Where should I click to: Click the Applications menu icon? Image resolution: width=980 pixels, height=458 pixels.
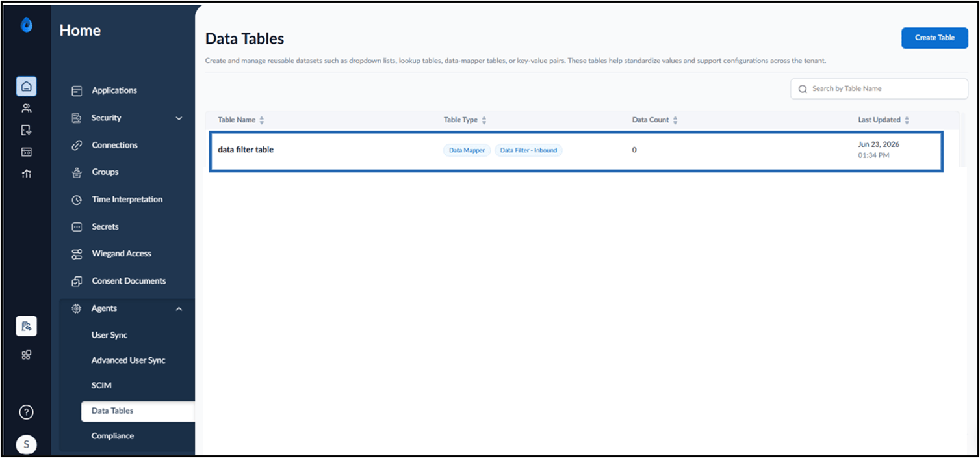77,91
